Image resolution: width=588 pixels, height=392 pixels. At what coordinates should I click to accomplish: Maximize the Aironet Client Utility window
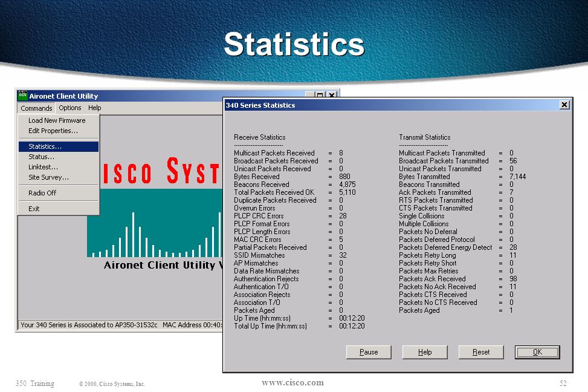320,95
